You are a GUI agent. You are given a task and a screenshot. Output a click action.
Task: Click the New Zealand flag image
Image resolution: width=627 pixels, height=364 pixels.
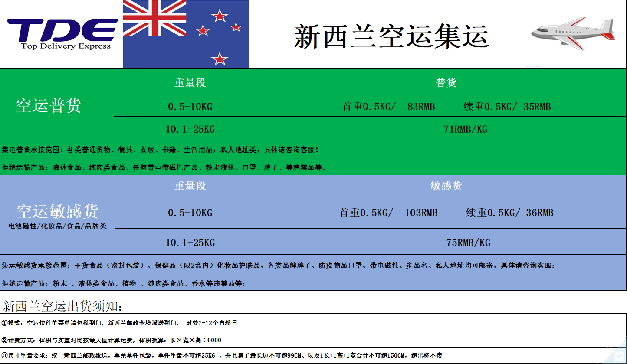[186, 34]
